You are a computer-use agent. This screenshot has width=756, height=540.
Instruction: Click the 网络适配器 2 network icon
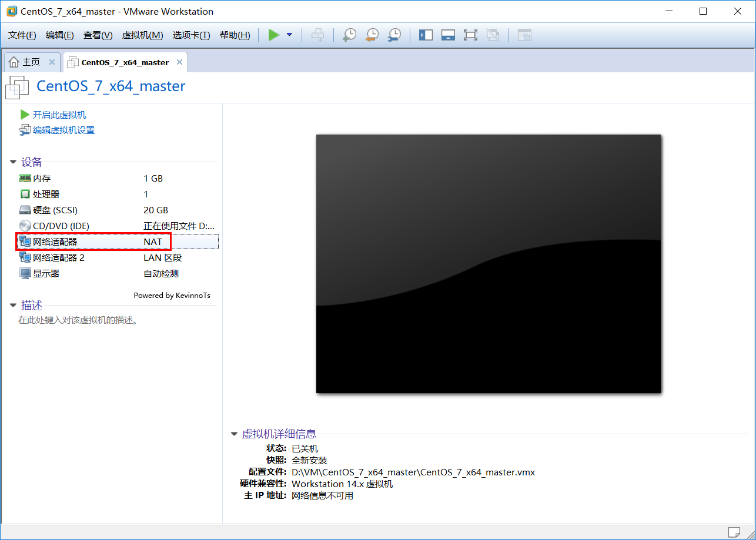pyautogui.click(x=25, y=257)
